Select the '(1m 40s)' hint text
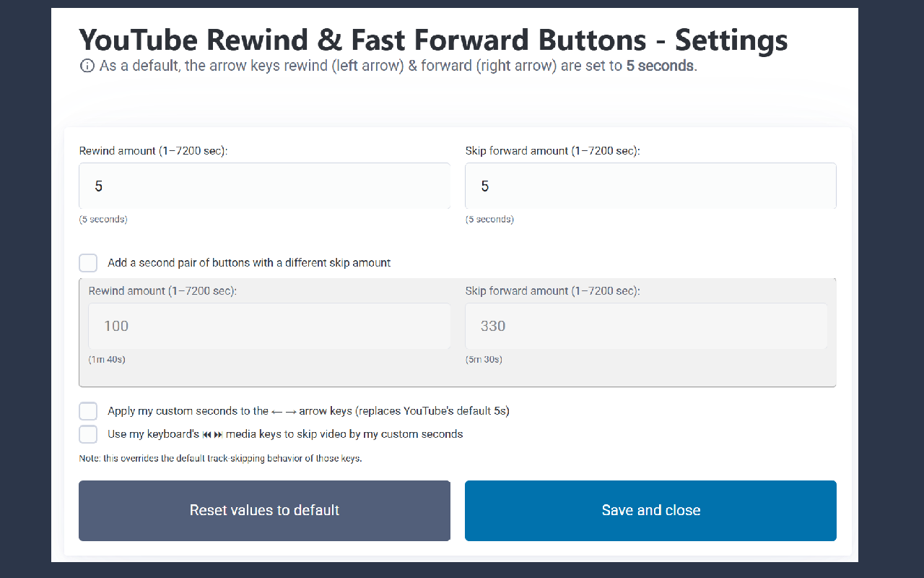This screenshot has width=924, height=578. tap(107, 359)
